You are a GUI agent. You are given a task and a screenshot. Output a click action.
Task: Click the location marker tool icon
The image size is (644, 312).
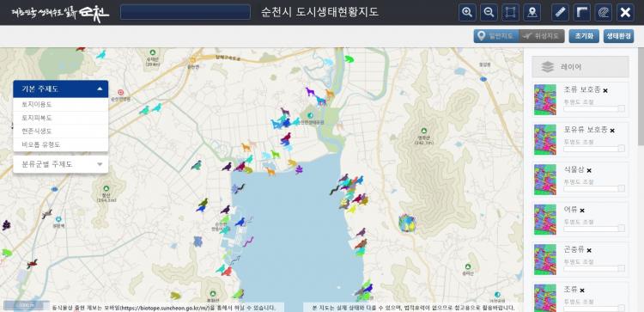point(532,12)
